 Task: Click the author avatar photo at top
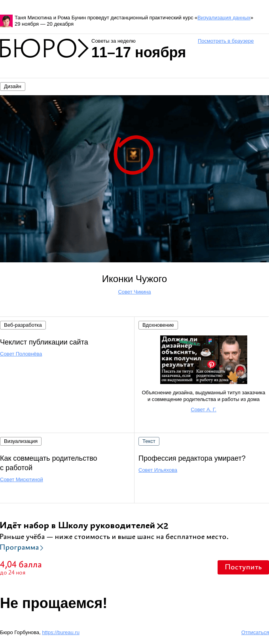pyautogui.click(x=6, y=21)
